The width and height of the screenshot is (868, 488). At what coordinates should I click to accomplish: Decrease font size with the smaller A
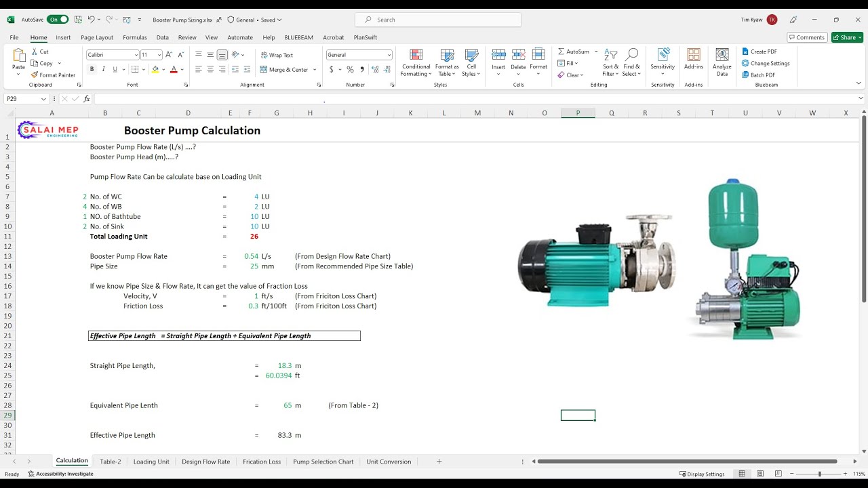[x=180, y=55]
